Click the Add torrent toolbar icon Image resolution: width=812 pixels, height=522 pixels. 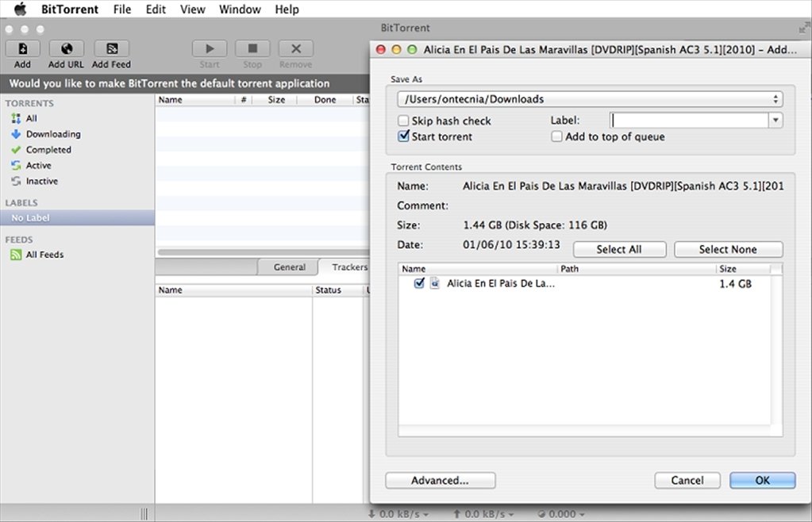[x=22, y=48]
